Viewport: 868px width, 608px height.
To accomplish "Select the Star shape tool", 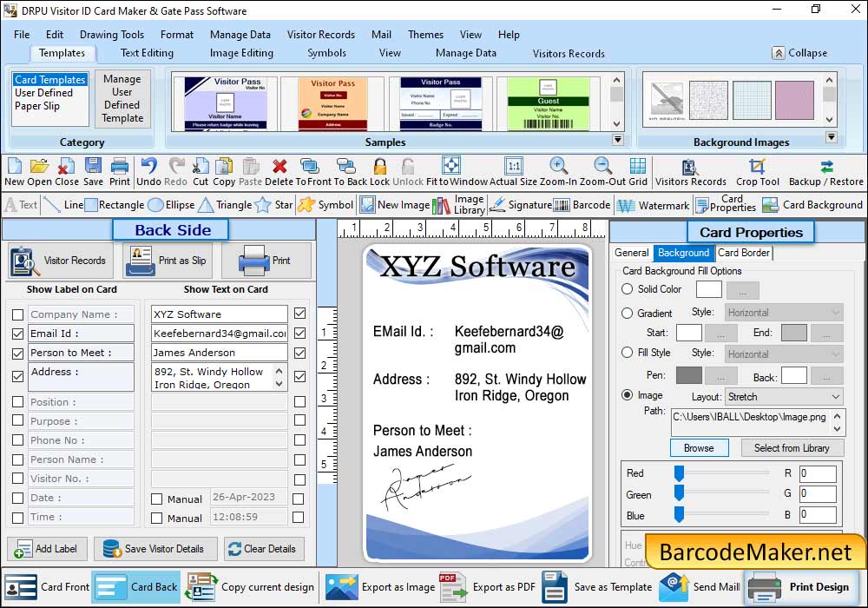I will tap(273, 205).
